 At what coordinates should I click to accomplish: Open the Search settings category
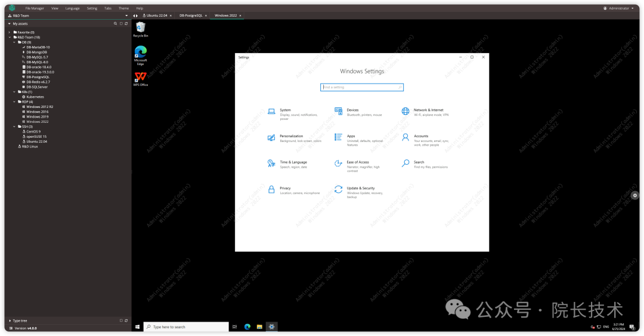tap(425, 164)
